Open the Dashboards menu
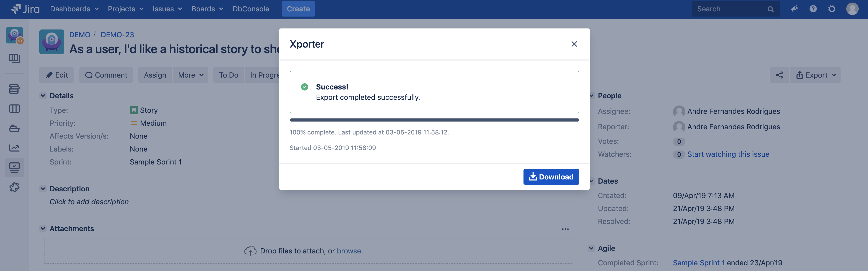868x271 pixels. coord(74,9)
